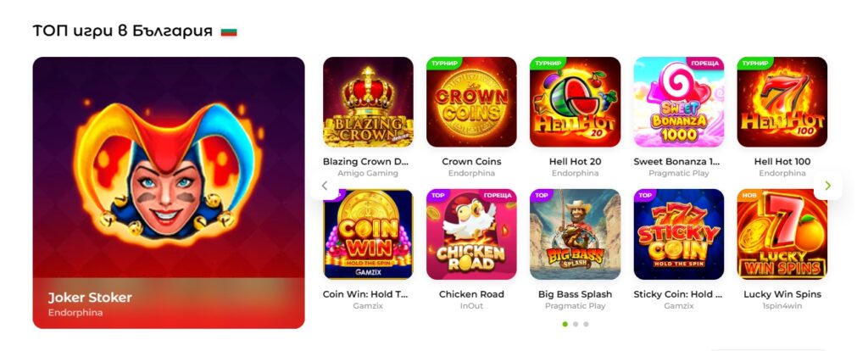Image resolution: width=868 pixels, height=351 pixels.
Task: Click the Pragmatic Play label under Big Bass Splash
Action: [x=576, y=305]
